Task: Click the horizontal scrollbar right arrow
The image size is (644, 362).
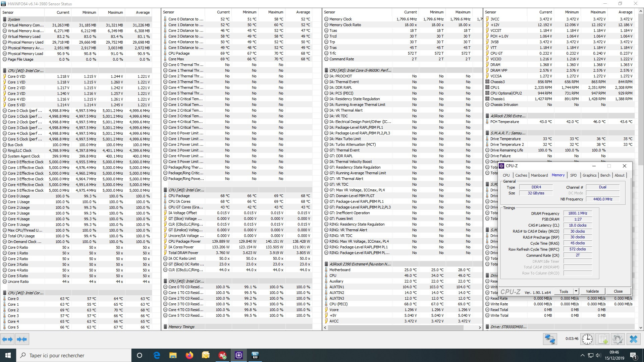Action: coord(480,327)
